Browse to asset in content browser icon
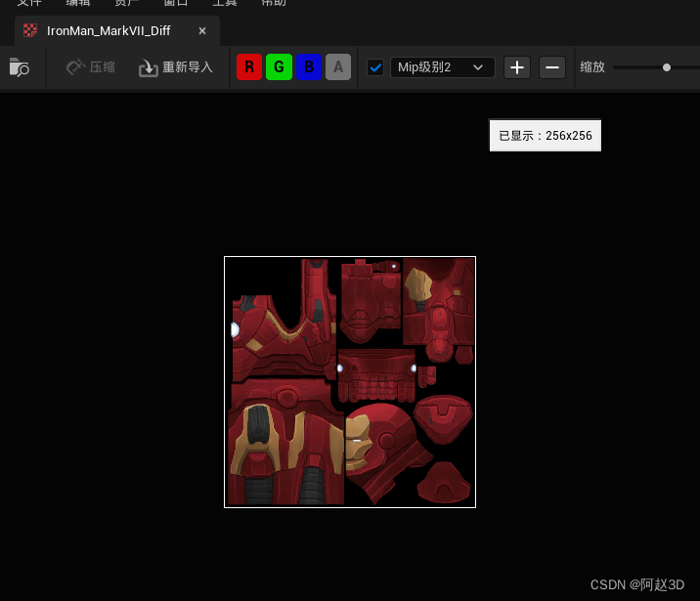The width and height of the screenshot is (700, 601). 20,67
